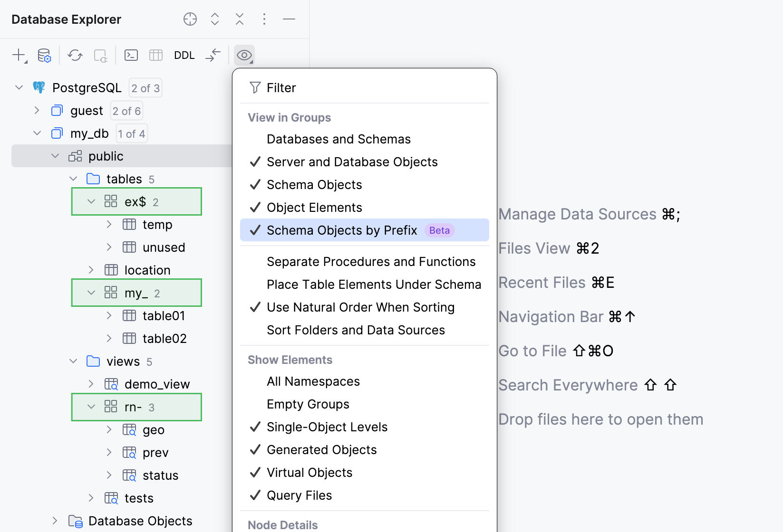
Task: Collapse the ex$ prefix group
Action: 91,201
